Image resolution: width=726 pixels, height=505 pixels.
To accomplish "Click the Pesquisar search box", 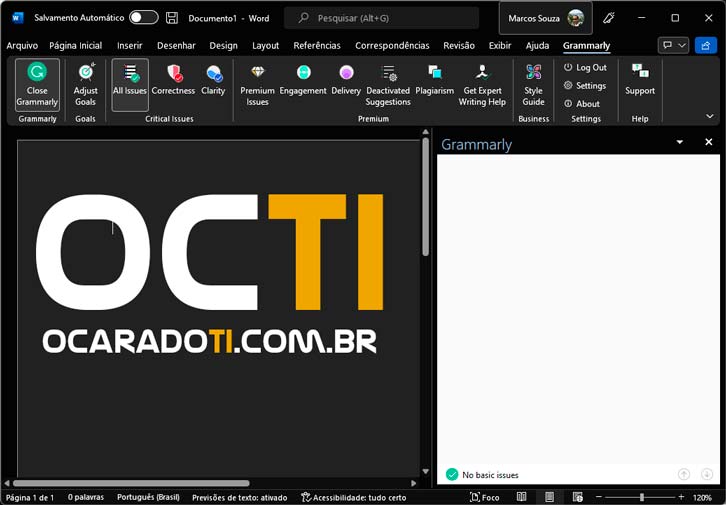I will [382, 18].
